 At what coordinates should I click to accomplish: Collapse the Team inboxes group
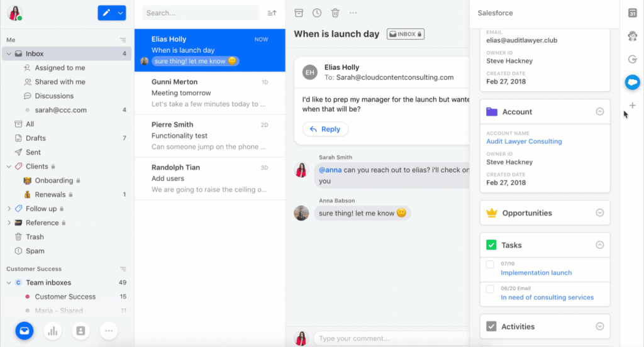[x=9, y=282]
